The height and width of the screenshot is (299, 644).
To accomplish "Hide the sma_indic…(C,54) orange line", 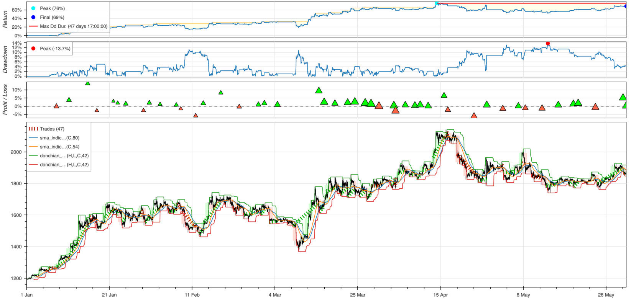I will [59, 147].
